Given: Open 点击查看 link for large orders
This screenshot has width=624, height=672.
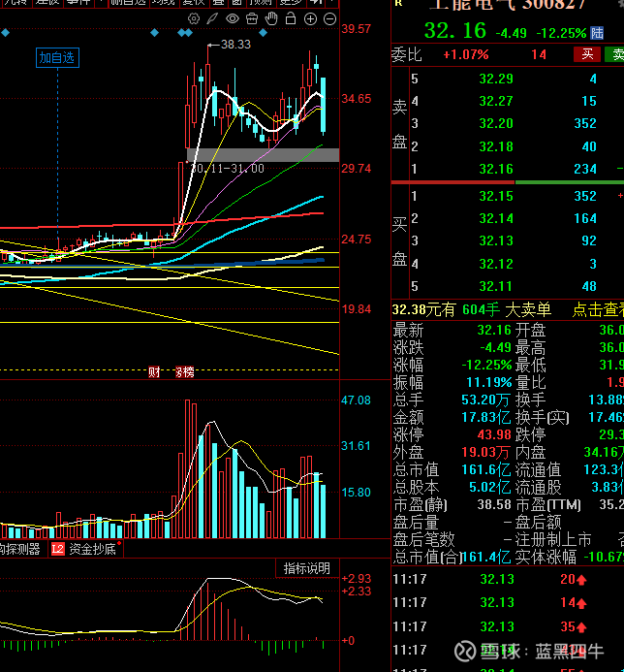Looking at the screenshot, I should pos(598,310).
